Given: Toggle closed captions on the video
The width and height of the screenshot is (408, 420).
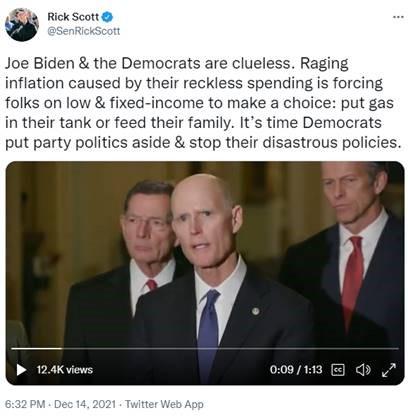Looking at the screenshot, I should pos(338,370).
